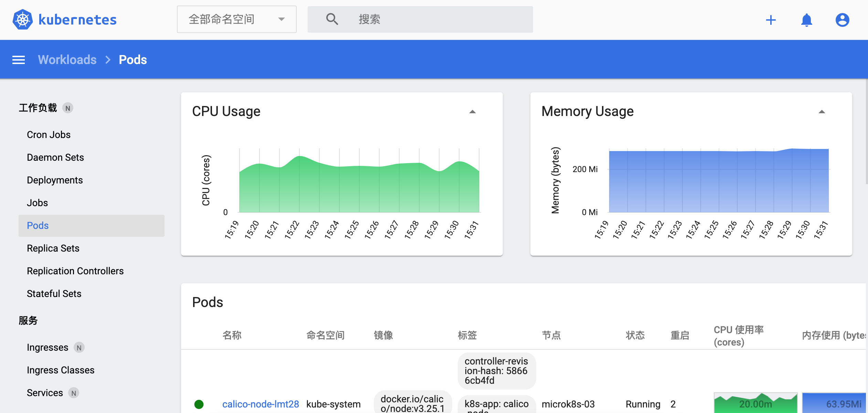Open the user account icon

click(843, 20)
